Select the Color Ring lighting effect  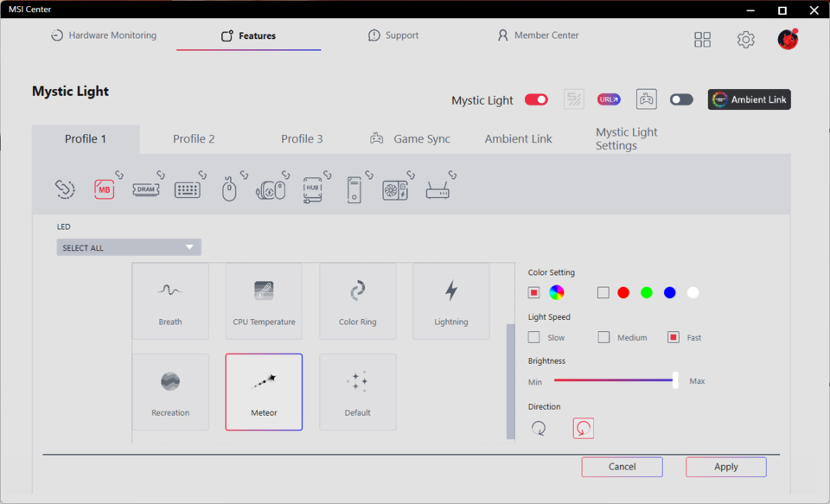coord(357,301)
